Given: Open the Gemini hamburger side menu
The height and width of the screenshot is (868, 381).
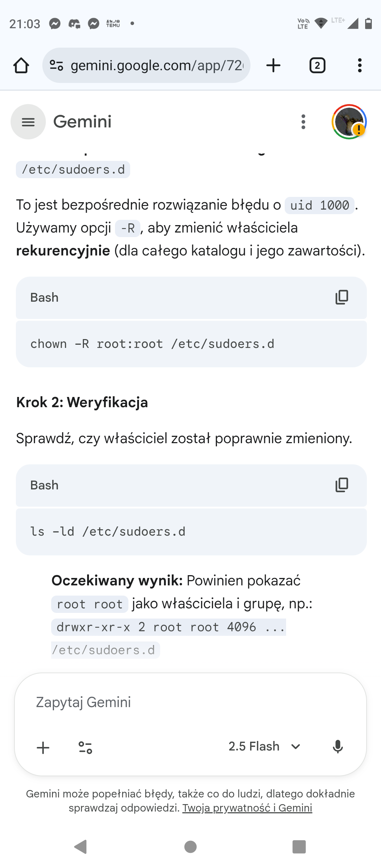Looking at the screenshot, I should pos(28,122).
